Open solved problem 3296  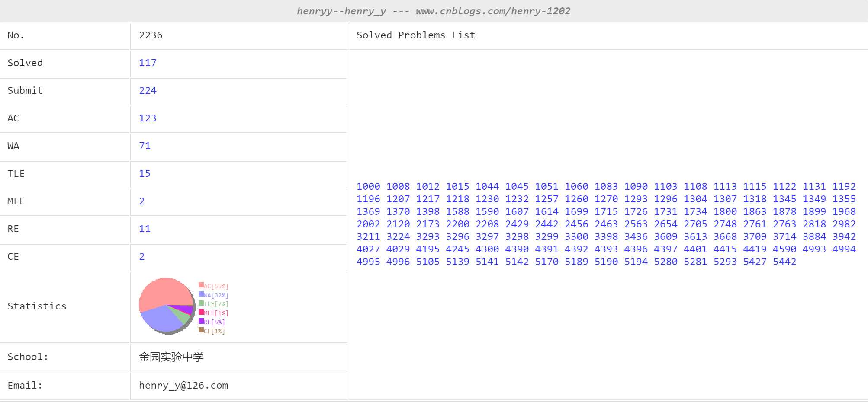click(x=457, y=237)
